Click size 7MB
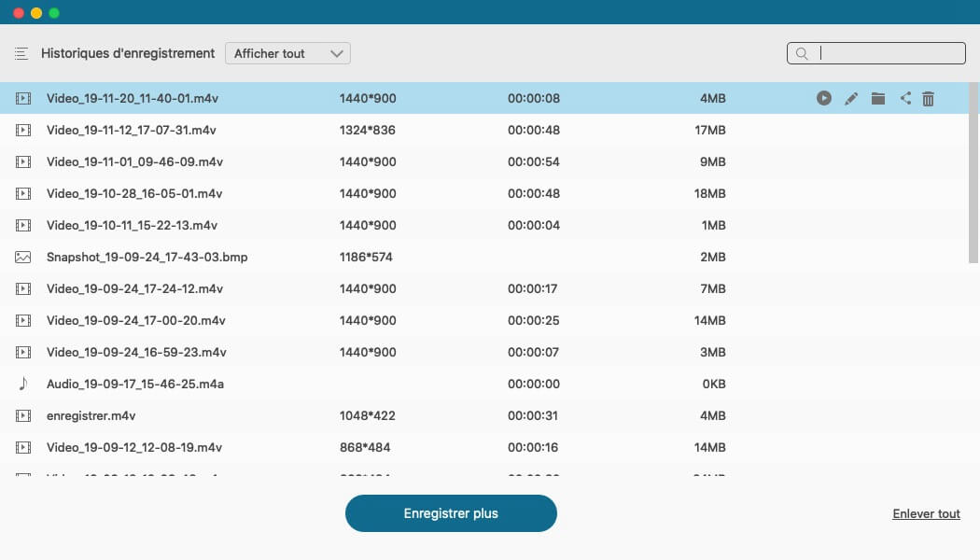This screenshot has height=560, width=980. click(712, 288)
